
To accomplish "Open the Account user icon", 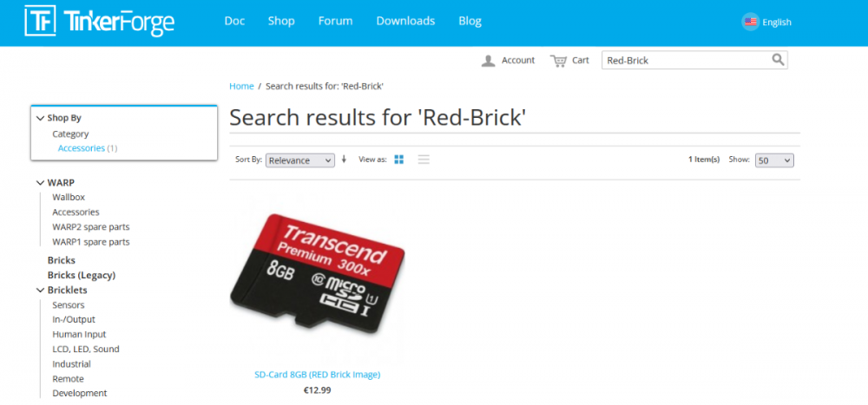I will [x=488, y=61].
